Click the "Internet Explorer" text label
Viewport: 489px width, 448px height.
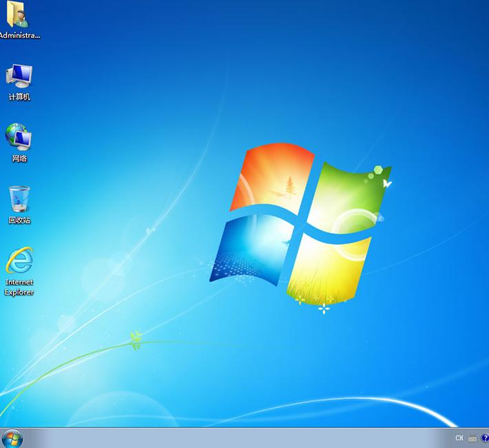point(19,287)
